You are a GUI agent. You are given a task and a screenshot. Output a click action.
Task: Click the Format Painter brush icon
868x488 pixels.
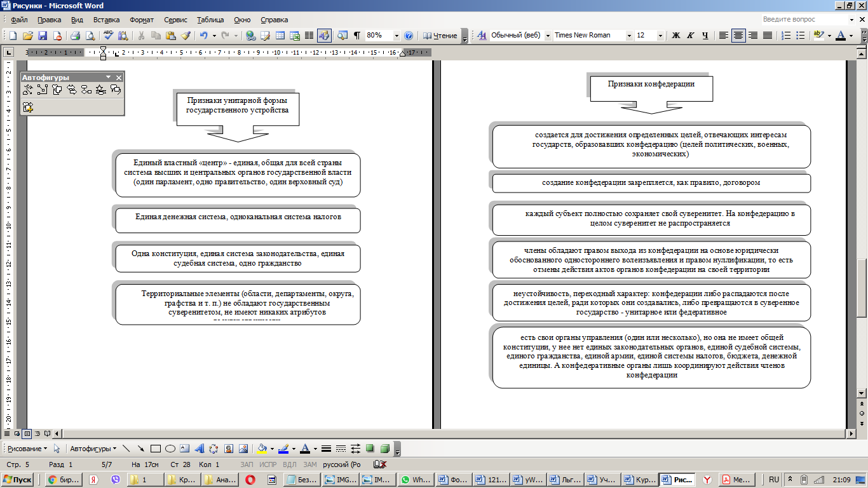click(186, 36)
